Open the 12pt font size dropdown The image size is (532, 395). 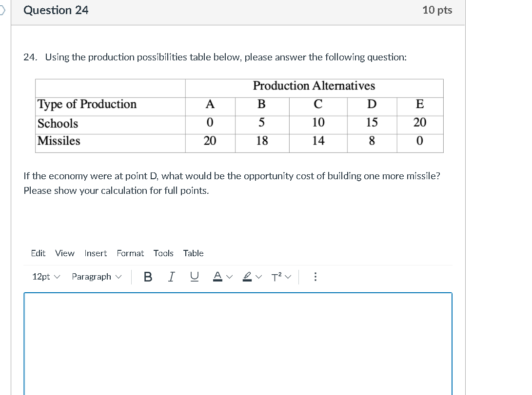coord(45,277)
